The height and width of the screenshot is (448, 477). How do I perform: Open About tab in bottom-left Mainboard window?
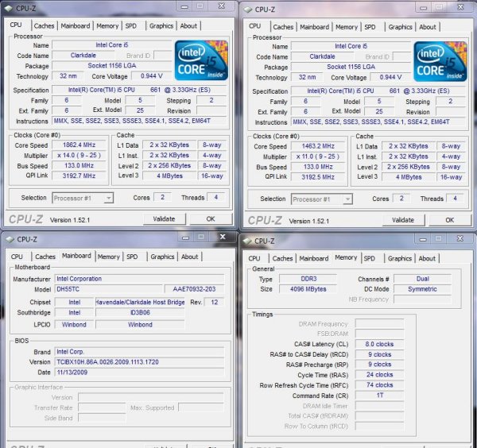click(x=189, y=257)
